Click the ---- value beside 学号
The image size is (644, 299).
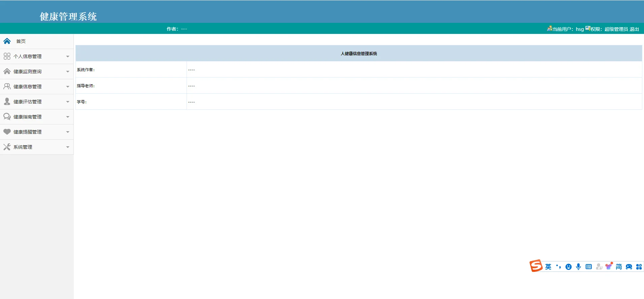tap(192, 102)
